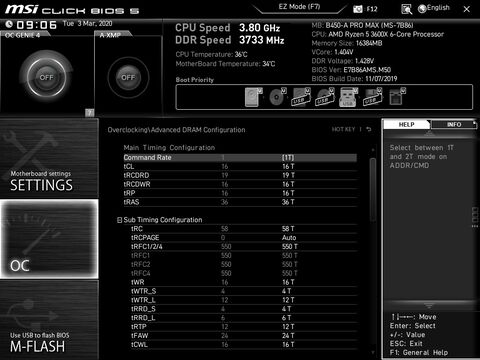Image resolution: width=480 pixels, height=360 pixels.
Task: Open the BIOS search magnifier icon
Action: [x=406, y=9]
